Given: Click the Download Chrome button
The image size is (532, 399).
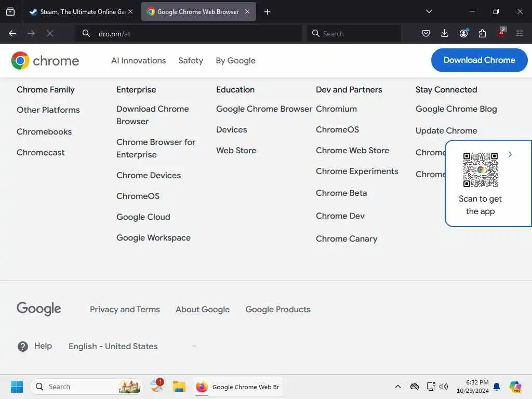Looking at the screenshot, I should pyautogui.click(x=479, y=60).
